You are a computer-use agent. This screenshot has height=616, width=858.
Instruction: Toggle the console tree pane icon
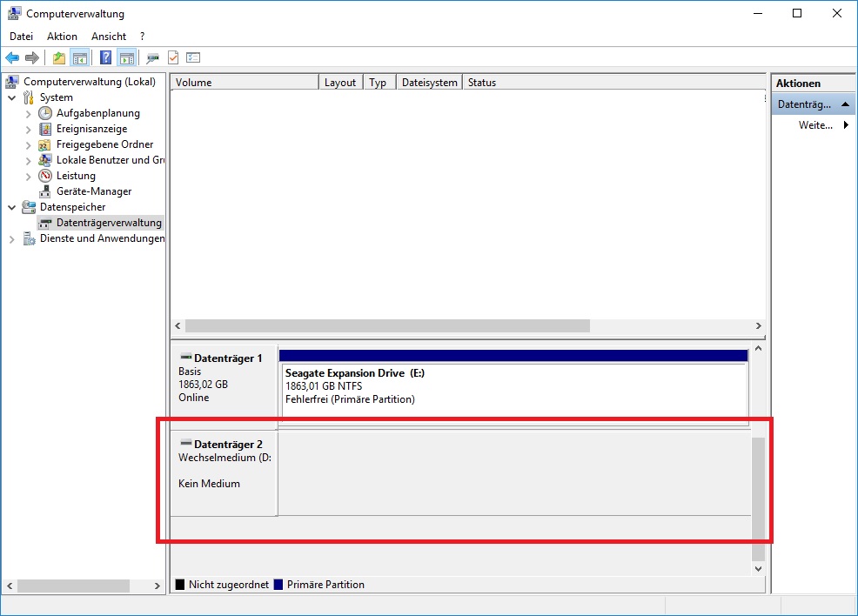click(x=80, y=57)
